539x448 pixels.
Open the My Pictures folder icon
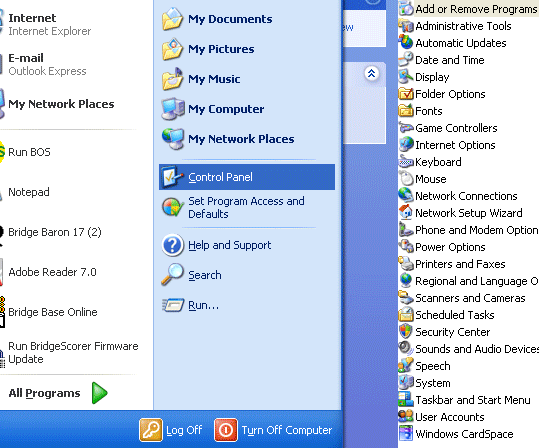172,49
